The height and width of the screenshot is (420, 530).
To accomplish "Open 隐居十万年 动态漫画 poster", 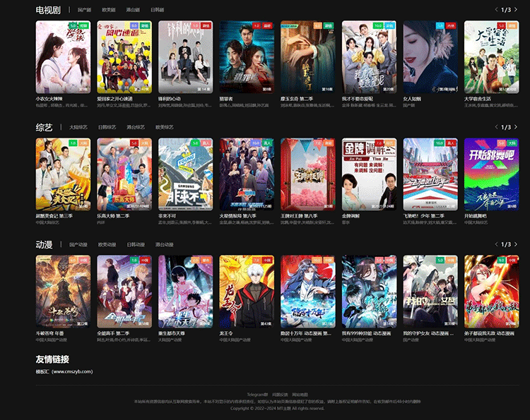I will 308,292.
